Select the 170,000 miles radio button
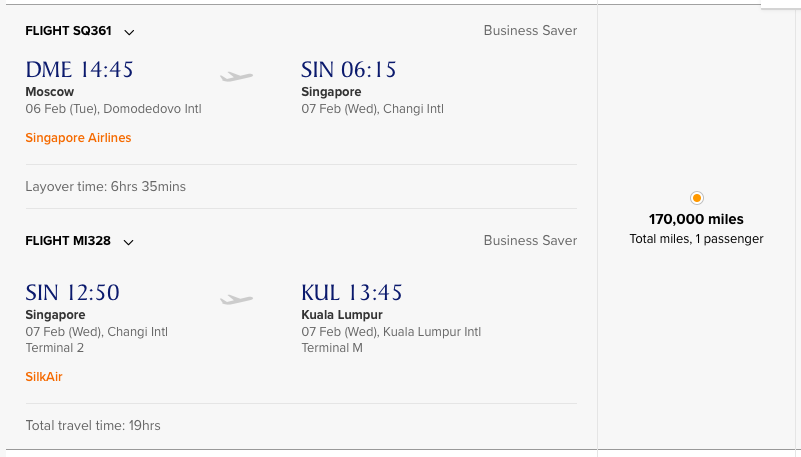 697,198
